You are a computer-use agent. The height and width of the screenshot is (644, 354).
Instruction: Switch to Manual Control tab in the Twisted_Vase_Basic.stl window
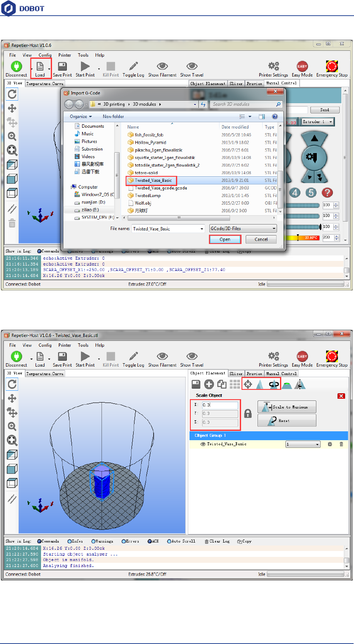coord(282,374)
